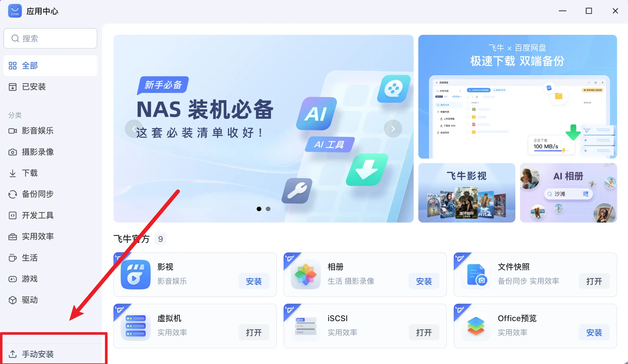This screenshot has height=364, width=628.
Task: Click the 文件快照 app icon
Action: click(476, 274)
